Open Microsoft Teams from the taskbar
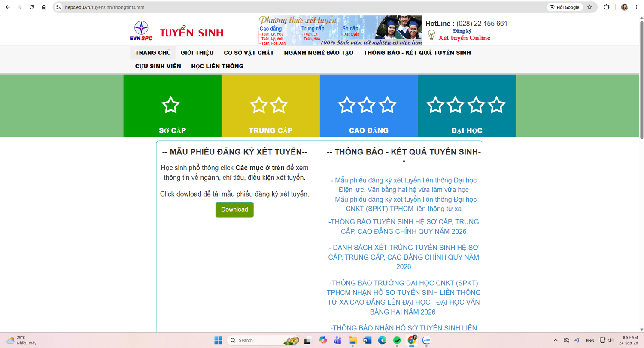The height and width of the screenshot is (348, 644). point(337,340)
